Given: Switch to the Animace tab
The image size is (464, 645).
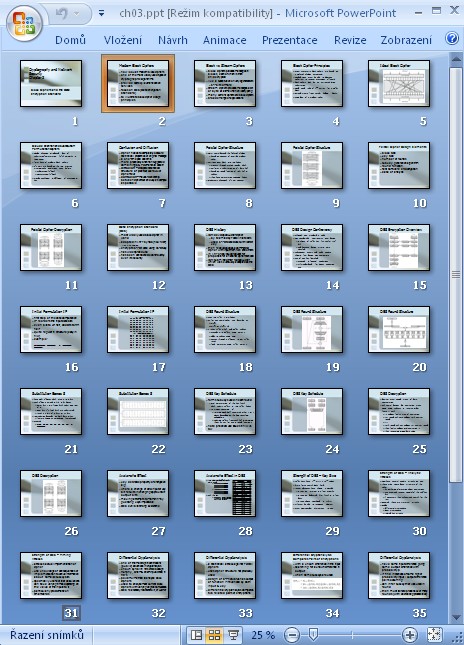Looking at the screenshot, I should (x=225, y=40).
